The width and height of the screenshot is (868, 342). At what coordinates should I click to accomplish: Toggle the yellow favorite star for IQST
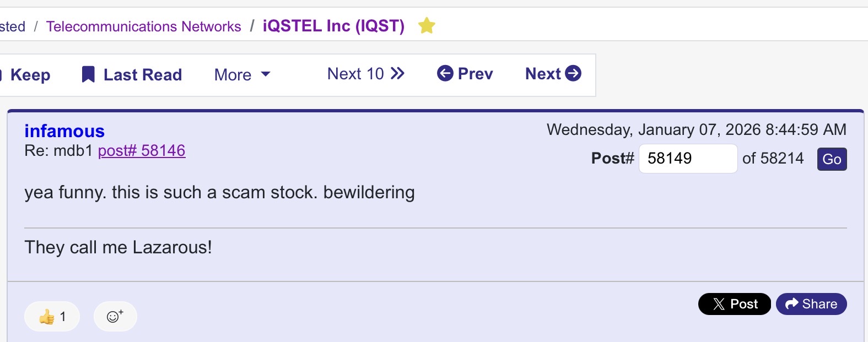(427, 25)
